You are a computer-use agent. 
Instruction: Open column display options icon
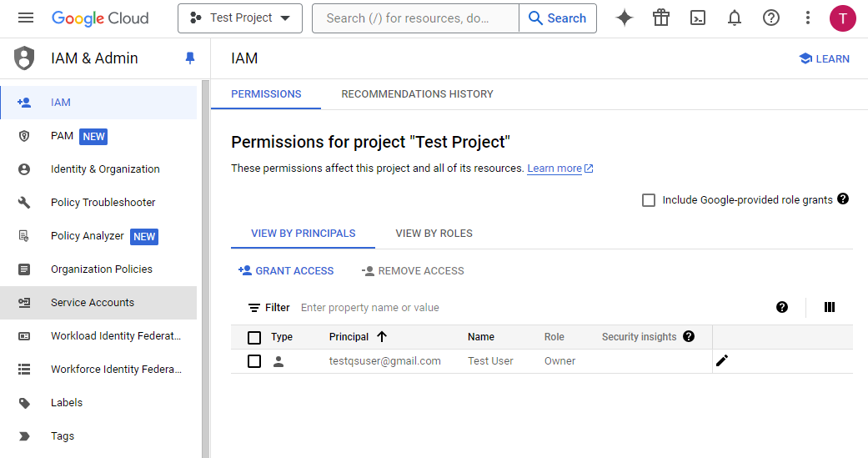click(829, 307)
